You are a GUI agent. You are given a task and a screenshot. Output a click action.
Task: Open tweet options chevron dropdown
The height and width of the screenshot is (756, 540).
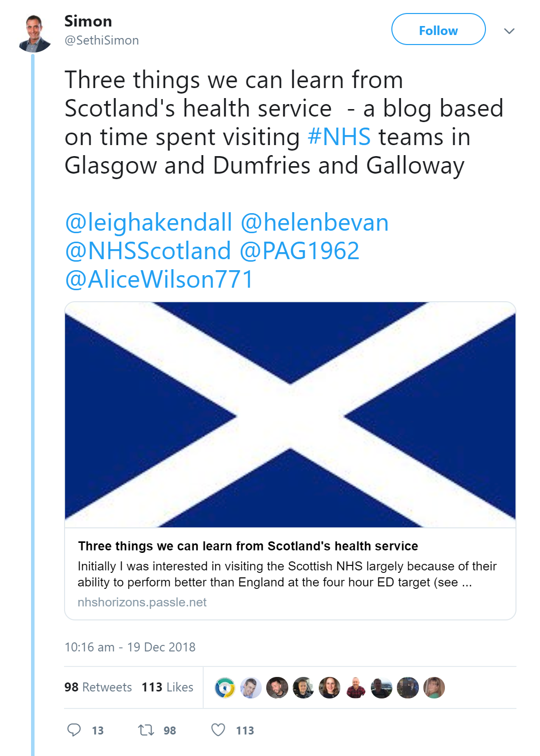[x=509, y=31]
